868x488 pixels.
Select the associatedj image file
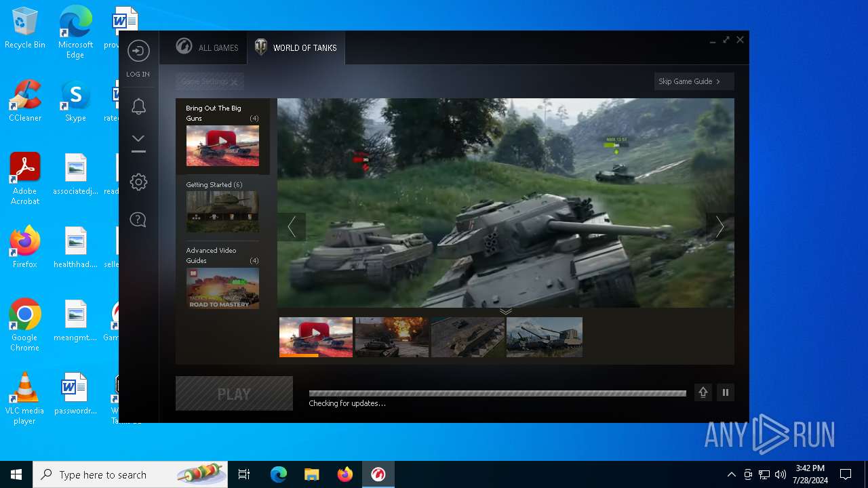point(75,174)
